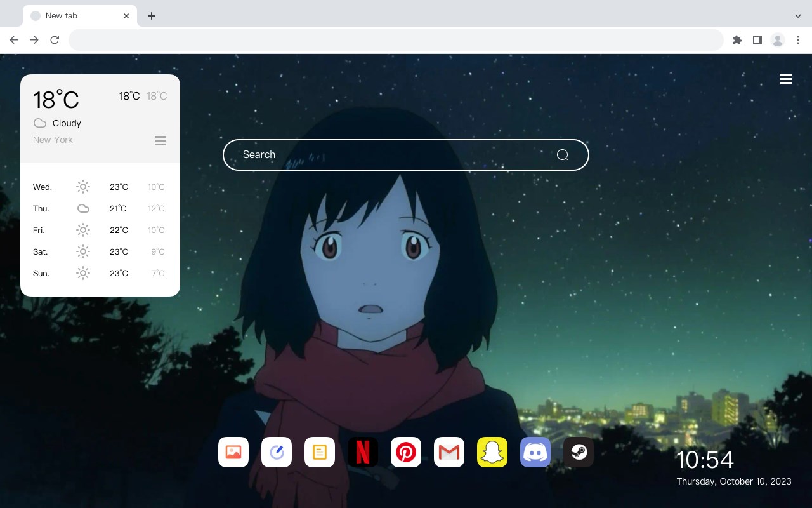Click the Thursday, October 10, 2023 date
This screenshot has height=508, width=812.
click(734, 481)
